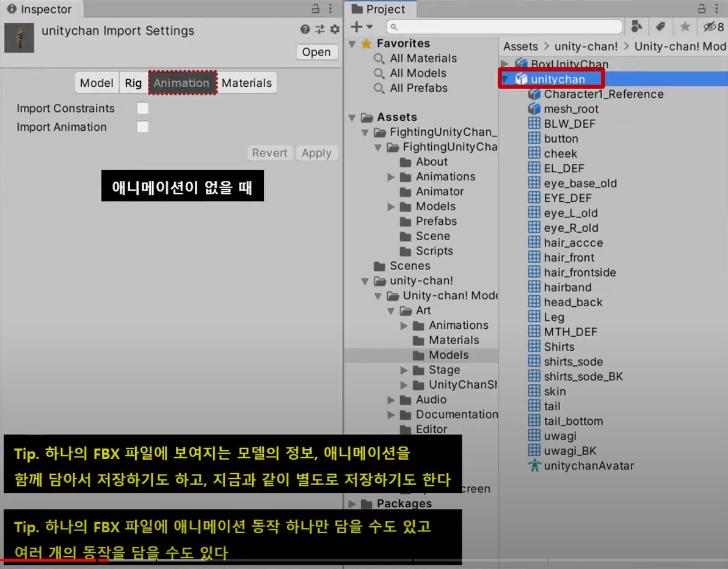Collapse the Favorites section
This screenshot has height=569, width=728.
click(352, 44)
